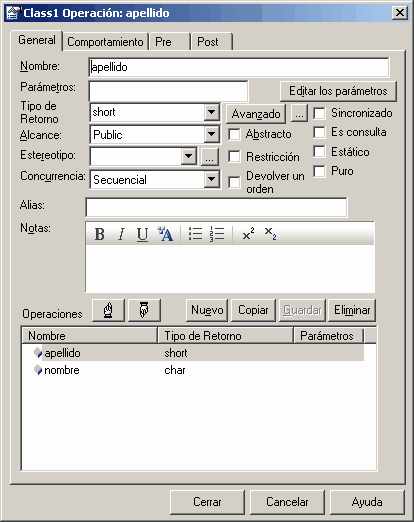The width and height of the screenshot is (414, 522).
Task: Click the Editar los parámetros button
Action: click(338, 91)
